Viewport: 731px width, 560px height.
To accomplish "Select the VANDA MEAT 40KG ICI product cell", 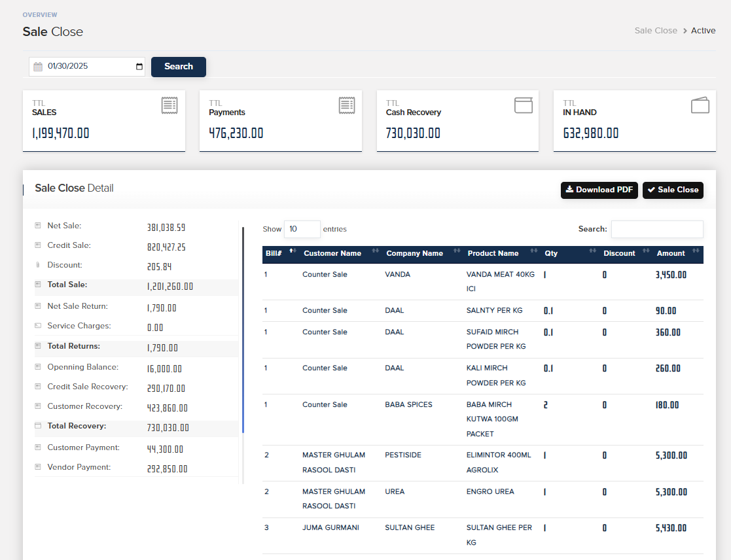I will pyautogui.click(x=501, y=281).
